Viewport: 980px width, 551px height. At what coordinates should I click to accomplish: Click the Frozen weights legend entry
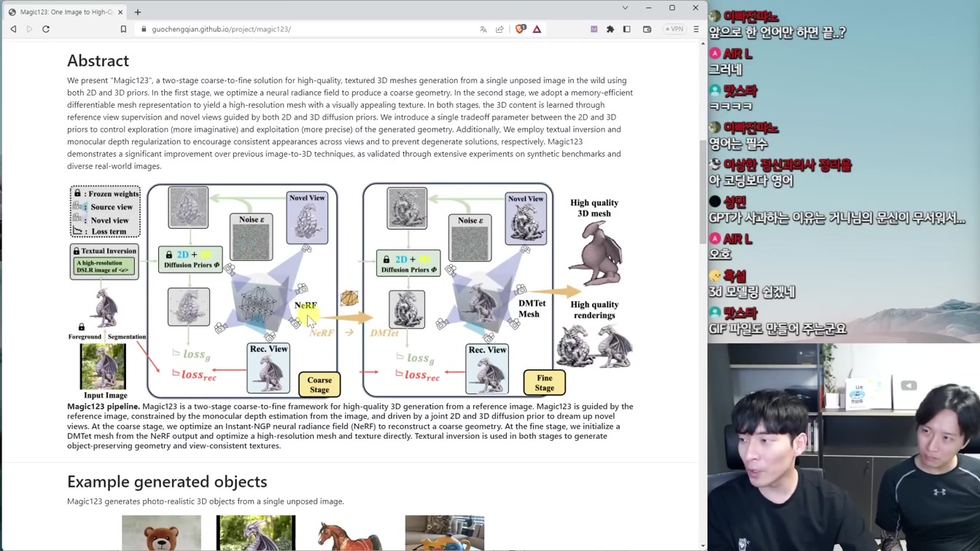(x=106, y=194)
